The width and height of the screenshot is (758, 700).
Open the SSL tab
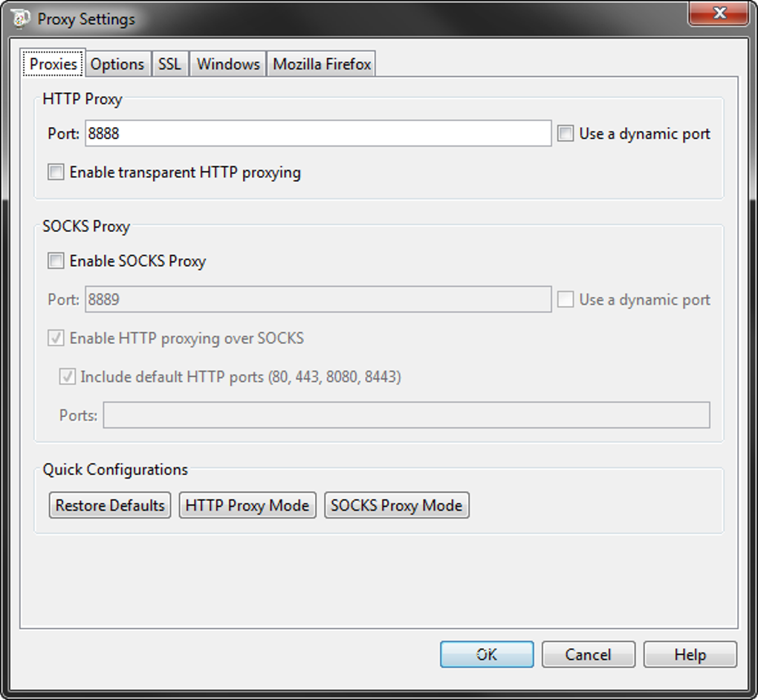[x=169, y=64]
